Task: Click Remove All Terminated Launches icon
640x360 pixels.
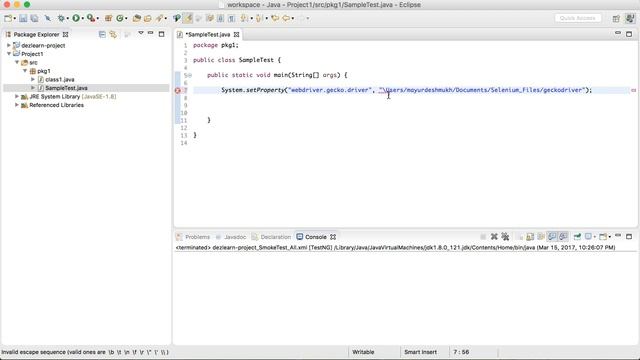Action: coord(505,237)
